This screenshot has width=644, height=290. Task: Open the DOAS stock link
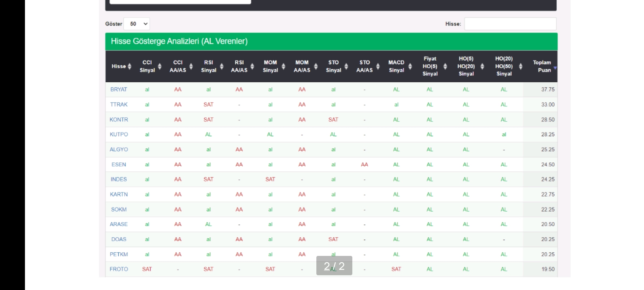[119, 239]
